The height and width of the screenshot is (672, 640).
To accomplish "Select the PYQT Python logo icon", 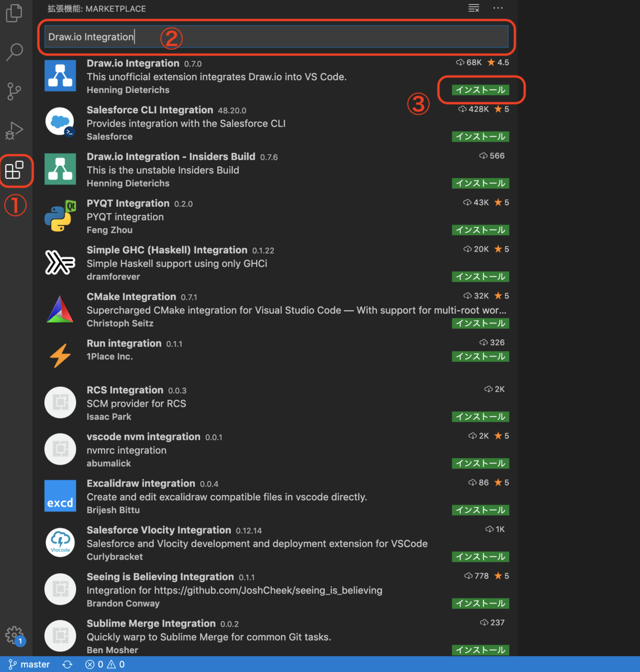I will (60, 216).
